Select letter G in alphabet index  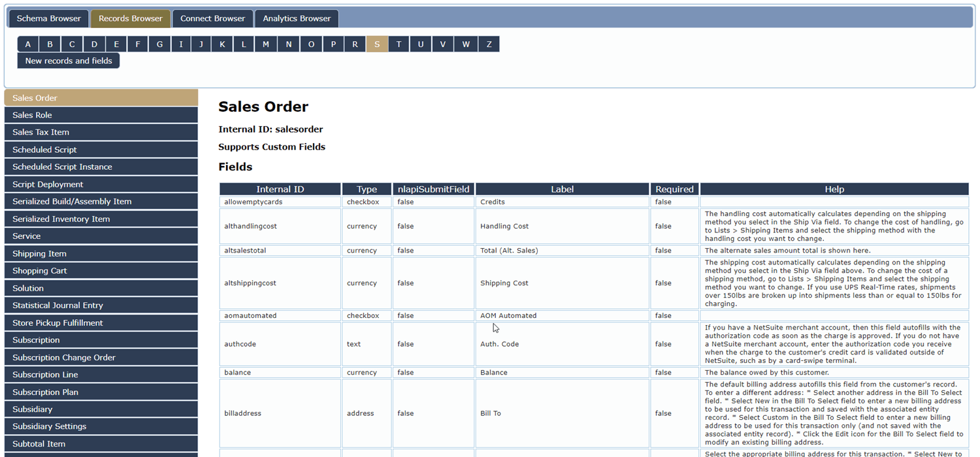[159, 44]
